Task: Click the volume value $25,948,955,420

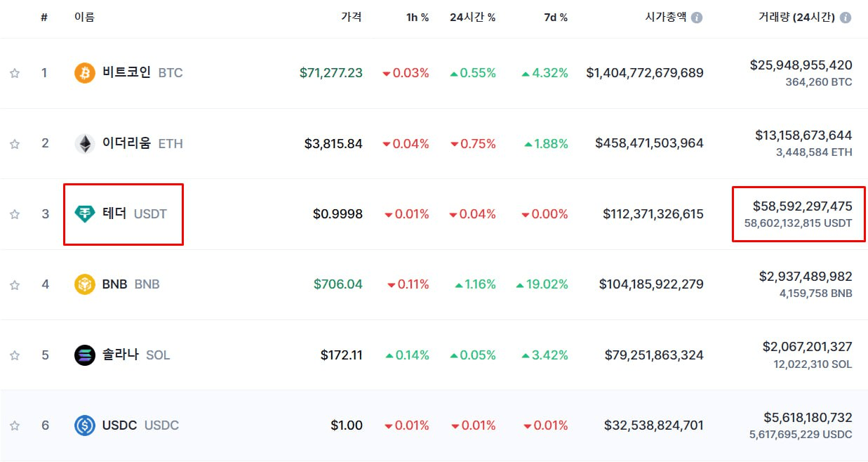Action: [801, 65]
